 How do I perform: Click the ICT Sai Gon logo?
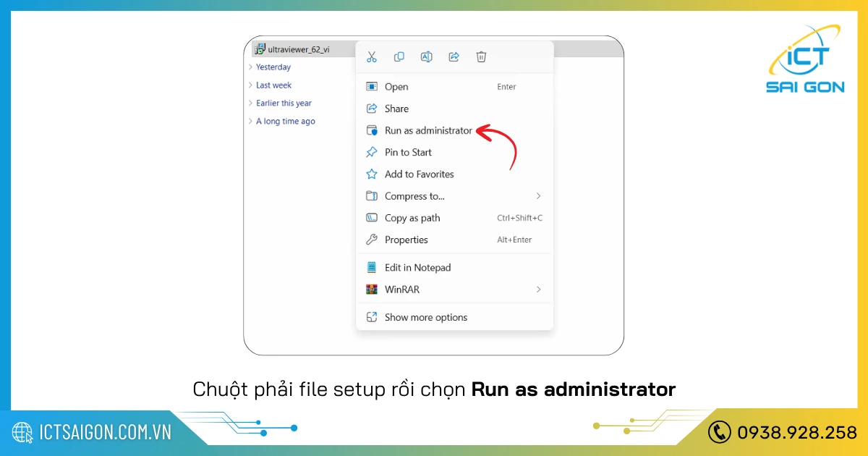[804, 59]
